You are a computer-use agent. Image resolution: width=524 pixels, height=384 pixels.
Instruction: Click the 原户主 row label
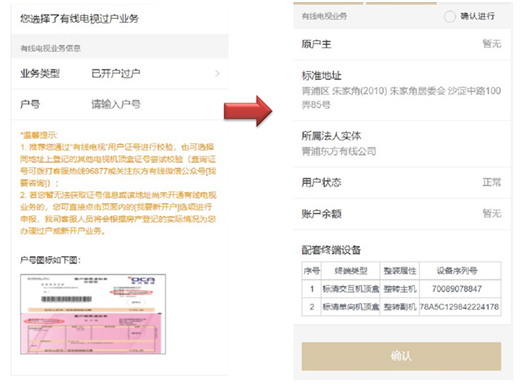tap(316, 44)
